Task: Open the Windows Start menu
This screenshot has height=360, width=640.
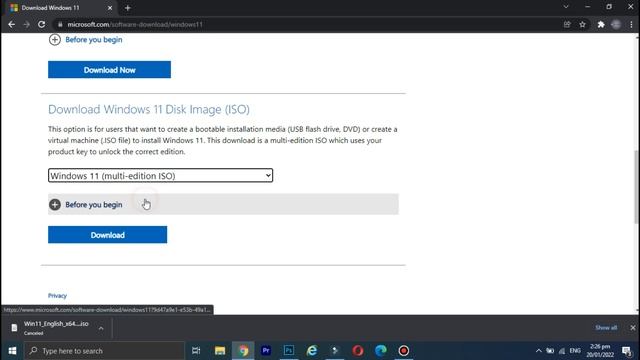Action: click(x=12, y=351)
